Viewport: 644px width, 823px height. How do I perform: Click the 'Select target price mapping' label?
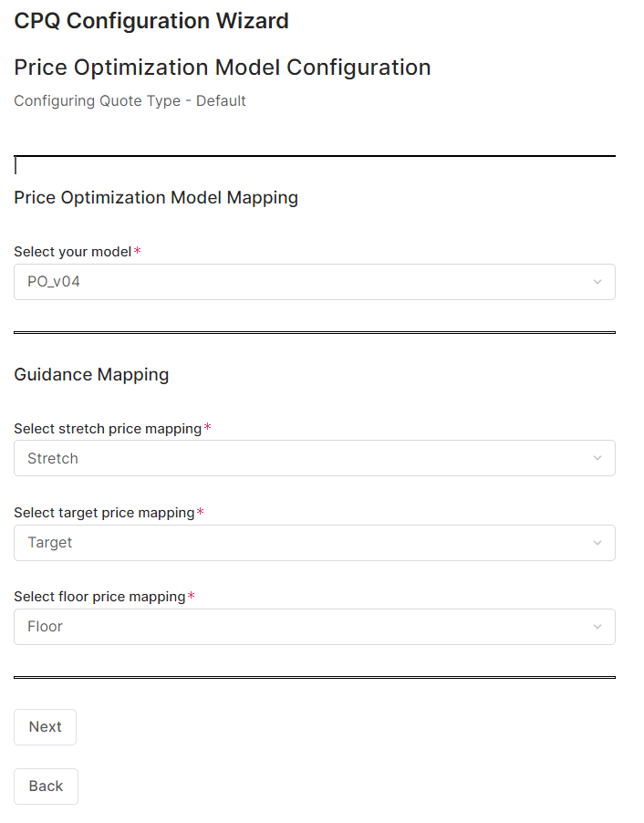click(104, 513)
